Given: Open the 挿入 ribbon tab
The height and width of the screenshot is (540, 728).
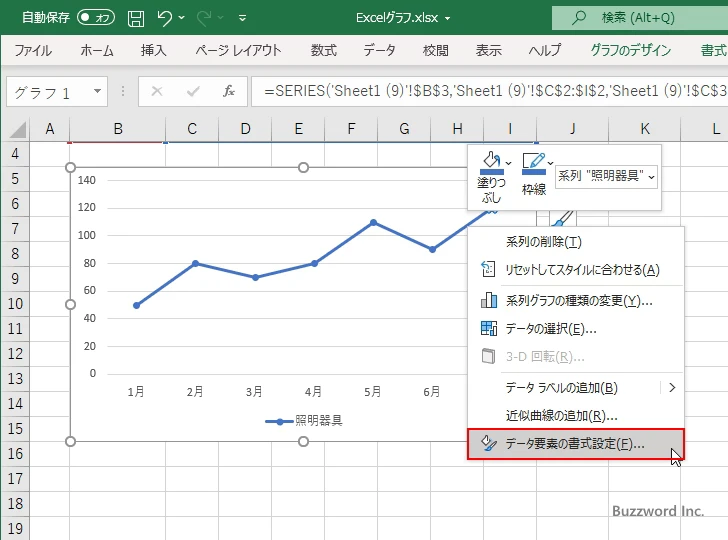Looking at the screenshot, I should (x=153, y=50).
